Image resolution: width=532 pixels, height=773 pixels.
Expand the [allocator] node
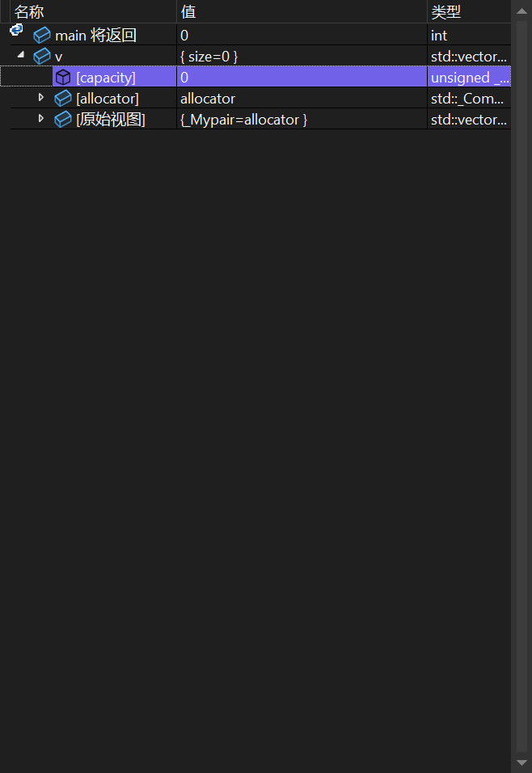[41, 98]
